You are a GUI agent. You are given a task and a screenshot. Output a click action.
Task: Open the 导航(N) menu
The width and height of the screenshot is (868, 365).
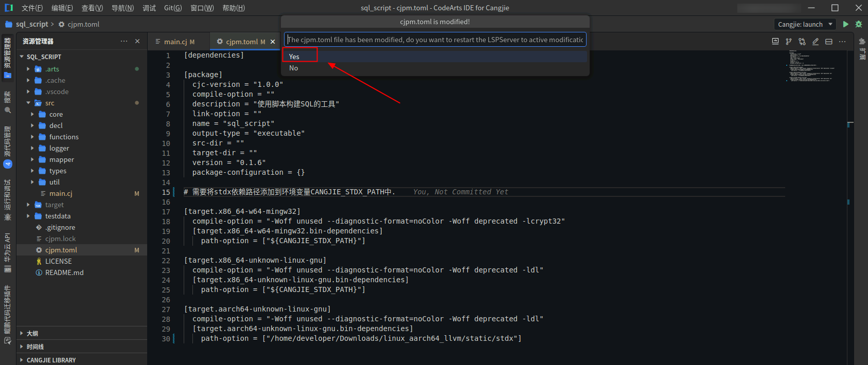pos(122,8)
